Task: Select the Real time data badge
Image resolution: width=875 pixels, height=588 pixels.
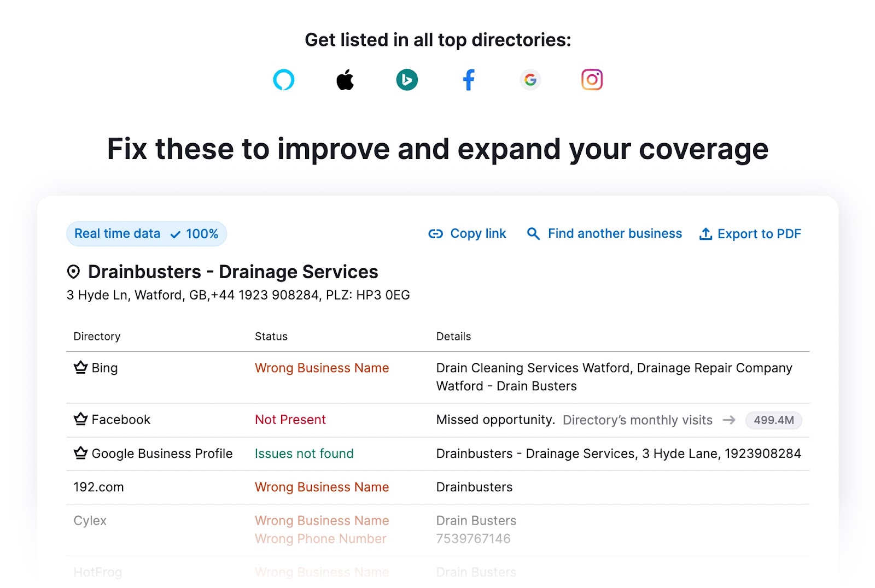Action: (x=146, y=233)
